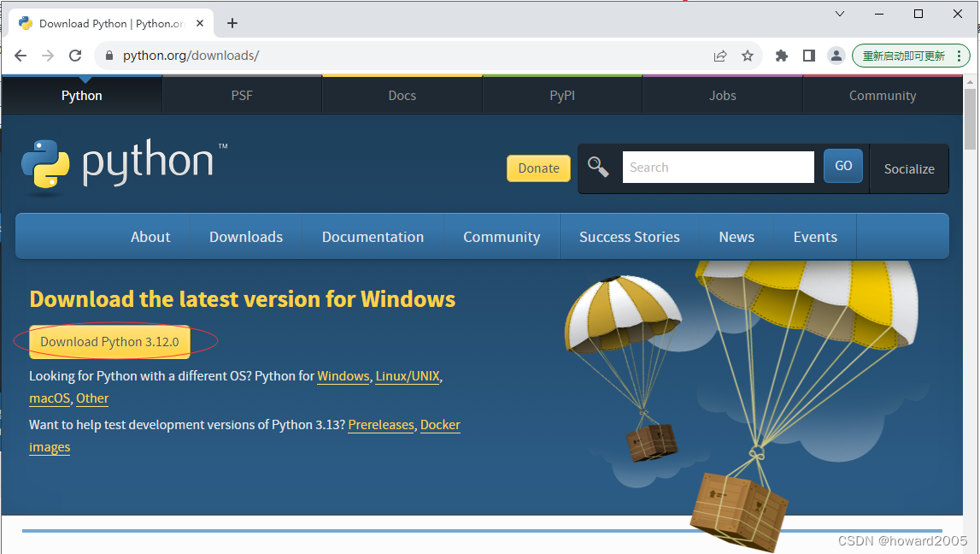Click the share page icon in address bar
This screenshot has height=554, width=980.
[720, 56]
